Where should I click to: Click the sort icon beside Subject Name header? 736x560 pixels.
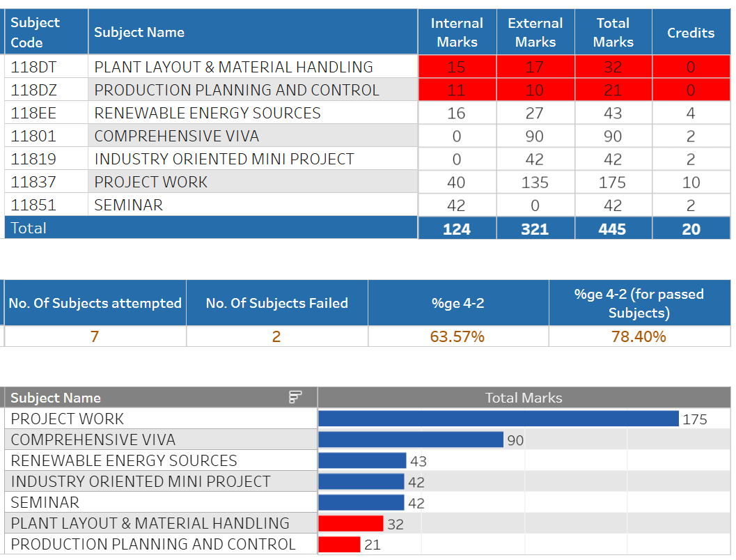click(295, 397)
